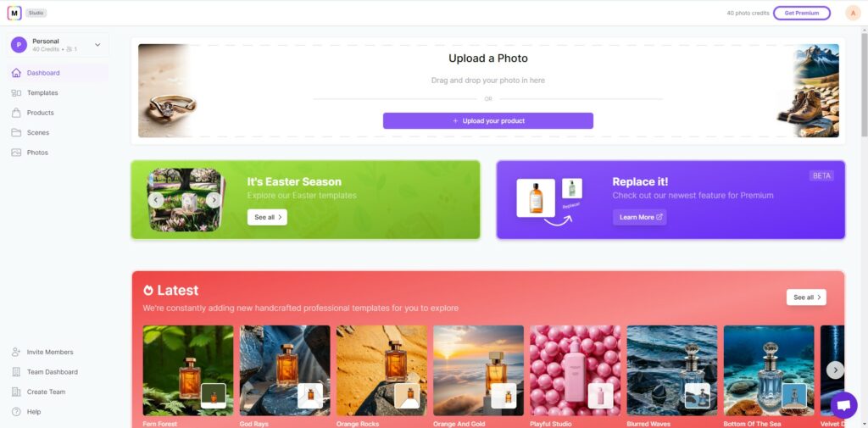Open the Scenes folder icon
The width and height of the screenshot is (868, 428).
(16, 133)
